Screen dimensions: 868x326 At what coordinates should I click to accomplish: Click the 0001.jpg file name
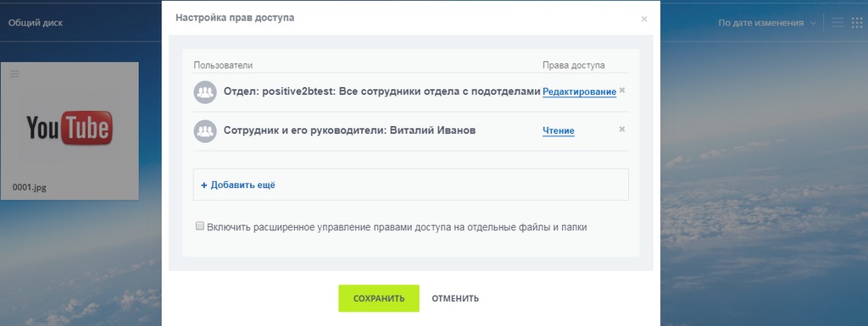[30, 187]
